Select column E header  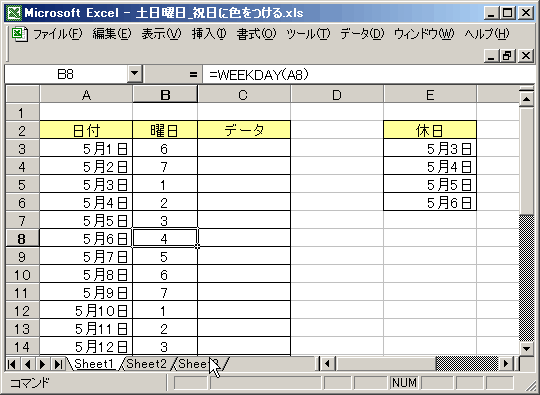point(430,94)
